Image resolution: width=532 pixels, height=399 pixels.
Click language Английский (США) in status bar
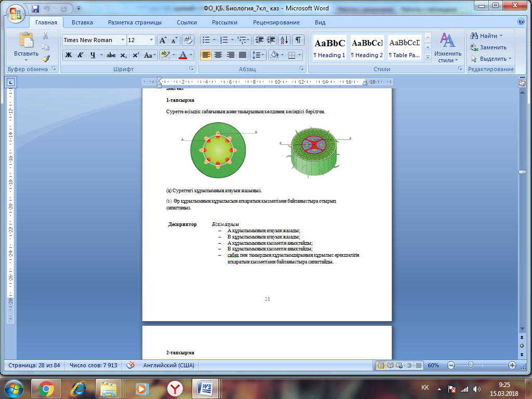[x=169, y=365]
